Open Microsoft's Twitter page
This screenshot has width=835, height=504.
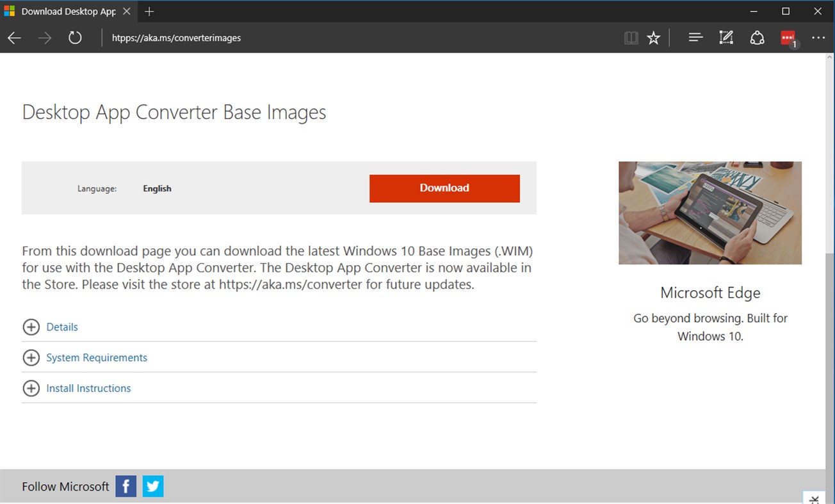[x=152, y=486]
